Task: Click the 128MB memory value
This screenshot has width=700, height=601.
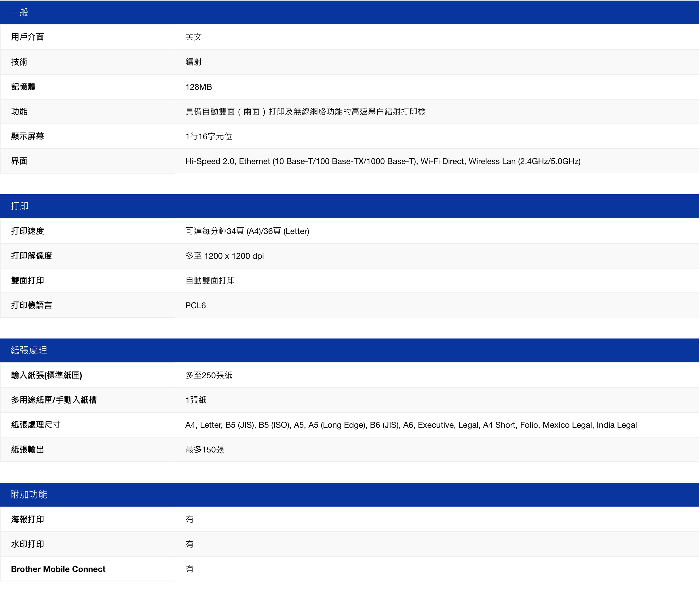Action: [x=198, y=87]
